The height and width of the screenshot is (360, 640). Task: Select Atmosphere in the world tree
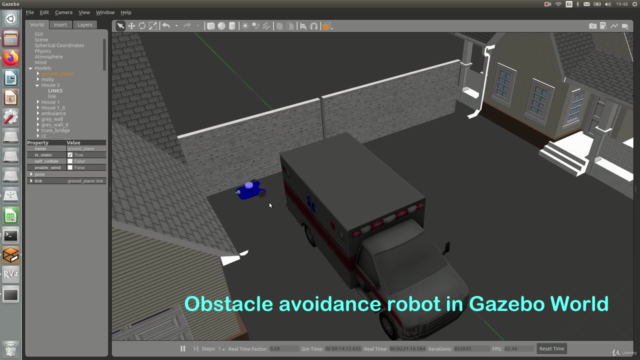(49, 57)
